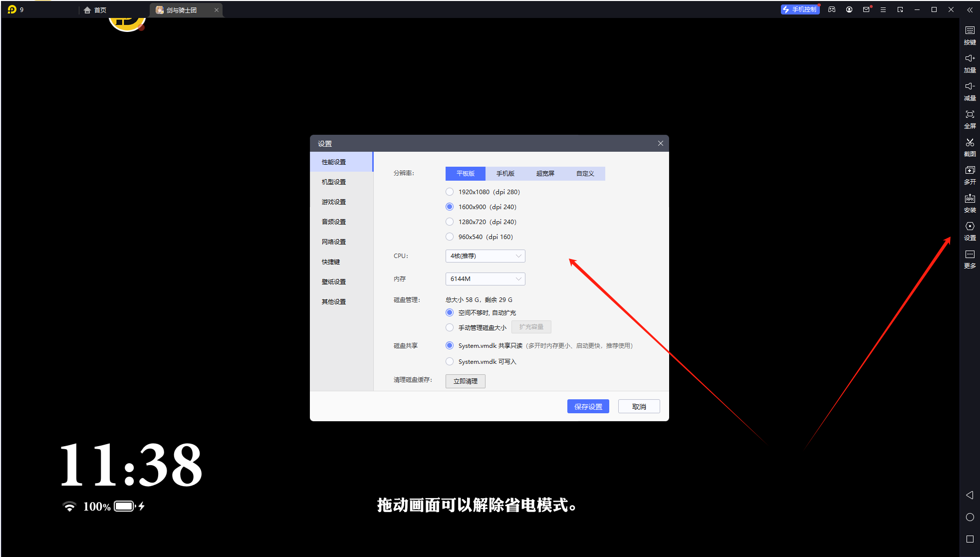Open 游戏设置 in settings sidebar
Image resolution: width=980 pixels, height=557 pixels.
click(x=334, y=202)
